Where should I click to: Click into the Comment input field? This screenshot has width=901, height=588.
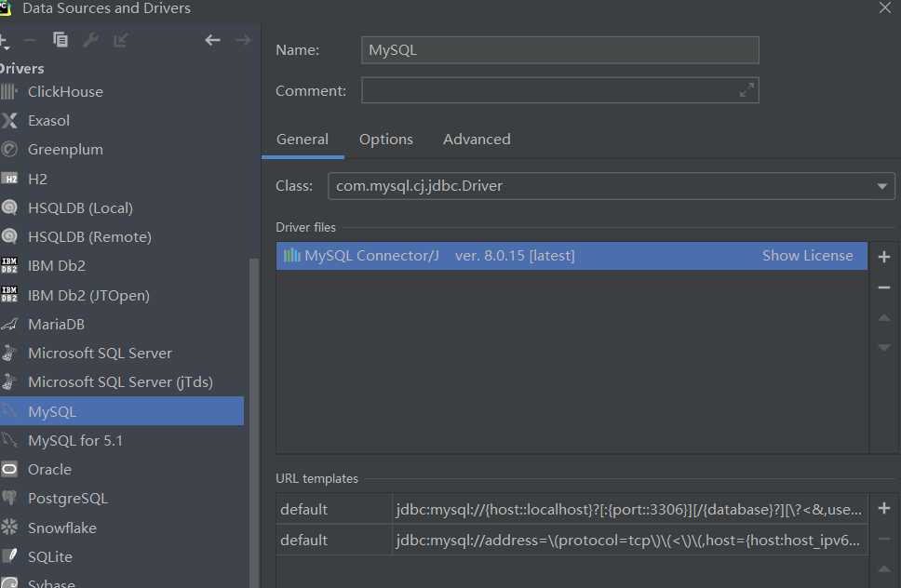[x=559, y=91]
